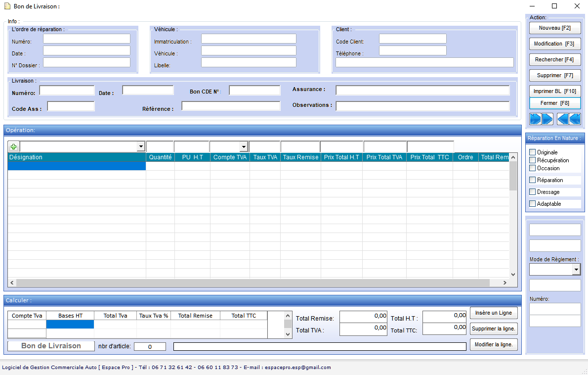Click the operation table's scroll-right arrow
The height and width of the screenshot is (375, 588).
click(505, 282)
